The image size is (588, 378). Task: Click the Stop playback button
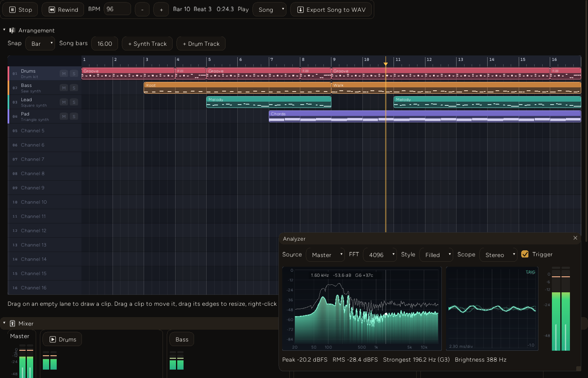pyautogui.click(x=21, y=10)
